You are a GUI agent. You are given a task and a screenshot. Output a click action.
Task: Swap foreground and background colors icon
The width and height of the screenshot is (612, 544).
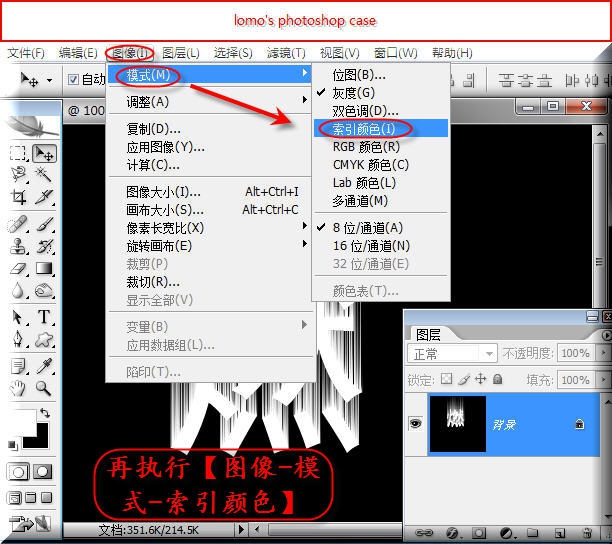point(44,413)
